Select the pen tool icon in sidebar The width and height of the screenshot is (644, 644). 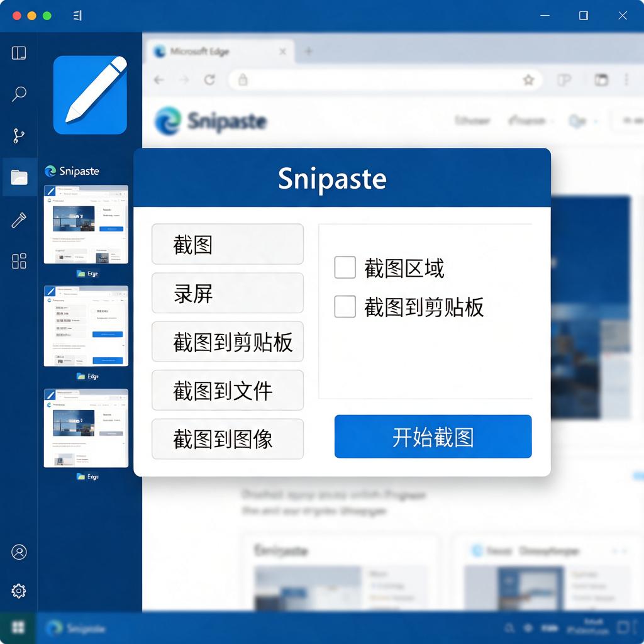19,220
